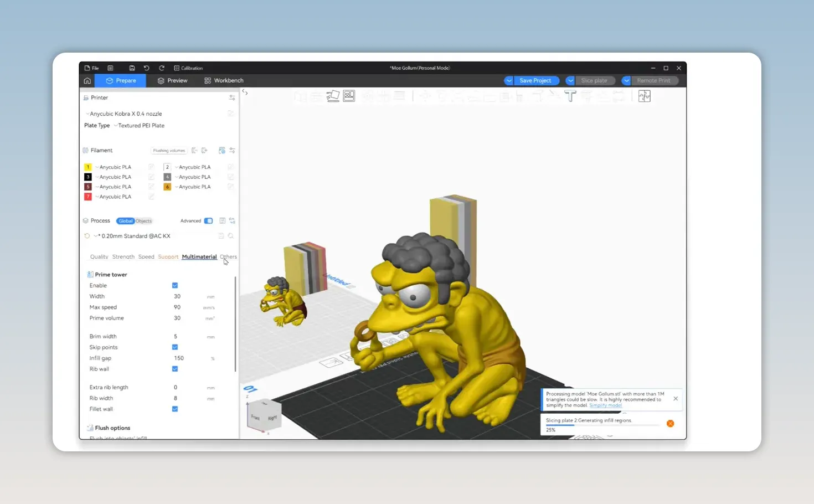Open the File menu
The width and height of the screenshot is (814, 504).
click(x=92, y=68)
